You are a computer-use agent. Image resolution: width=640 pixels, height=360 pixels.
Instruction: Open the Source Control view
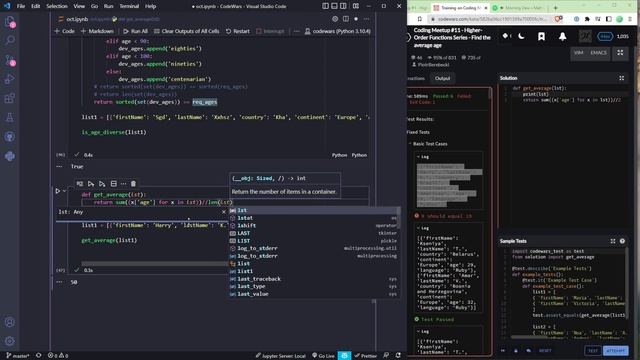(x=10, y=60)
